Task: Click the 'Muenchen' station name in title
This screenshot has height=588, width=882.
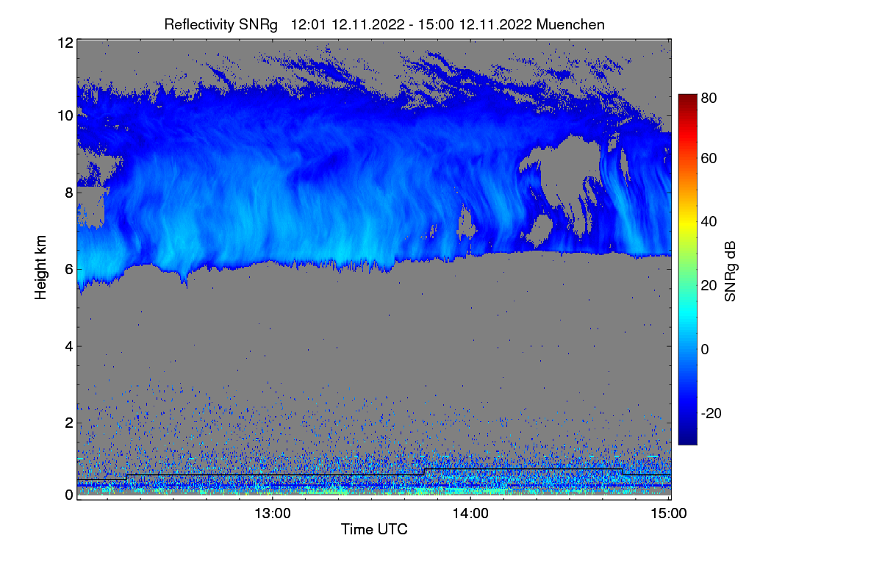Action: (x=571, y=24)
